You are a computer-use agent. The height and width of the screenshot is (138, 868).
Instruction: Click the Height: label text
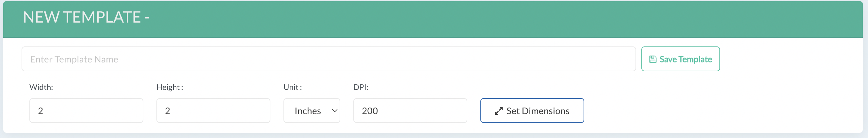point(169,87)
